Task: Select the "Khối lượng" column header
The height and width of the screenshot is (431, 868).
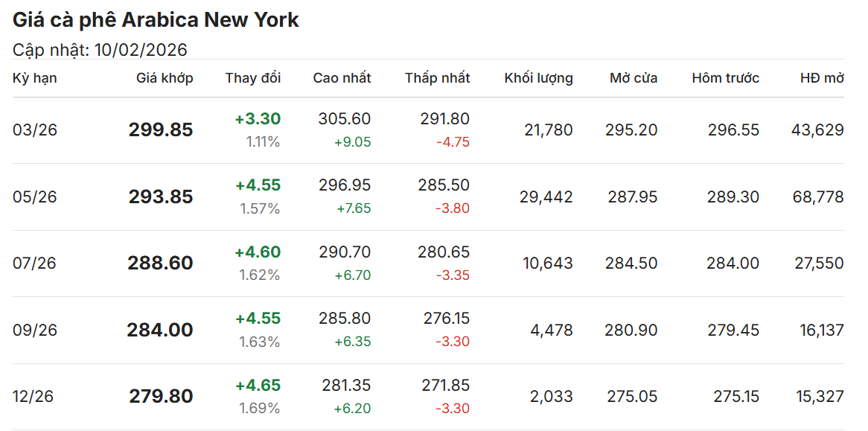Action: [538, 78]
